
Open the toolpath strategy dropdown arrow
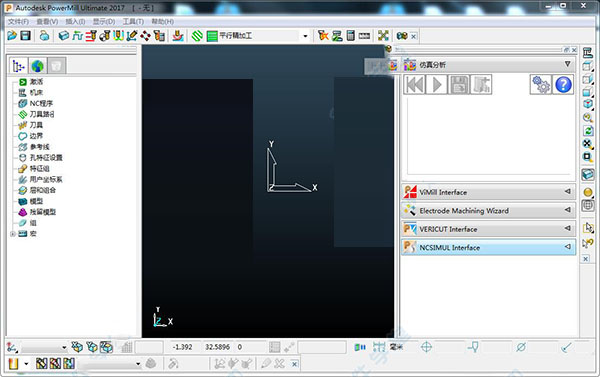305,36
